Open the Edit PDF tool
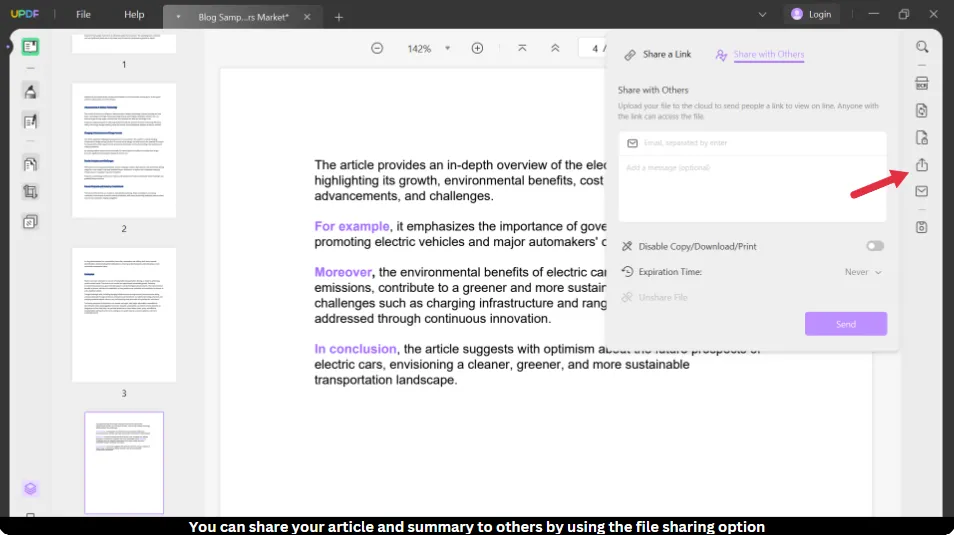The image size is (954, 535). (30, 121)
